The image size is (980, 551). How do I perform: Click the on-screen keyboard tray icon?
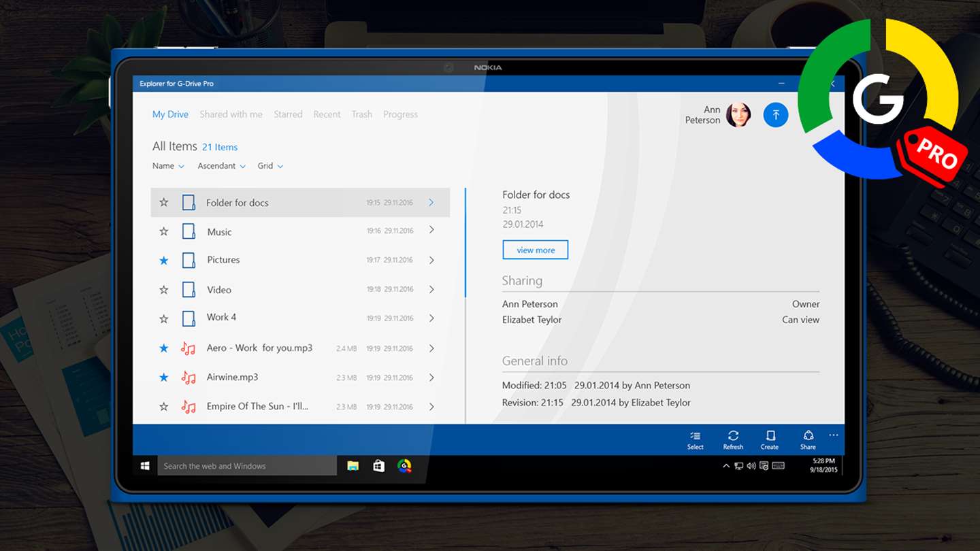point(778,466)
